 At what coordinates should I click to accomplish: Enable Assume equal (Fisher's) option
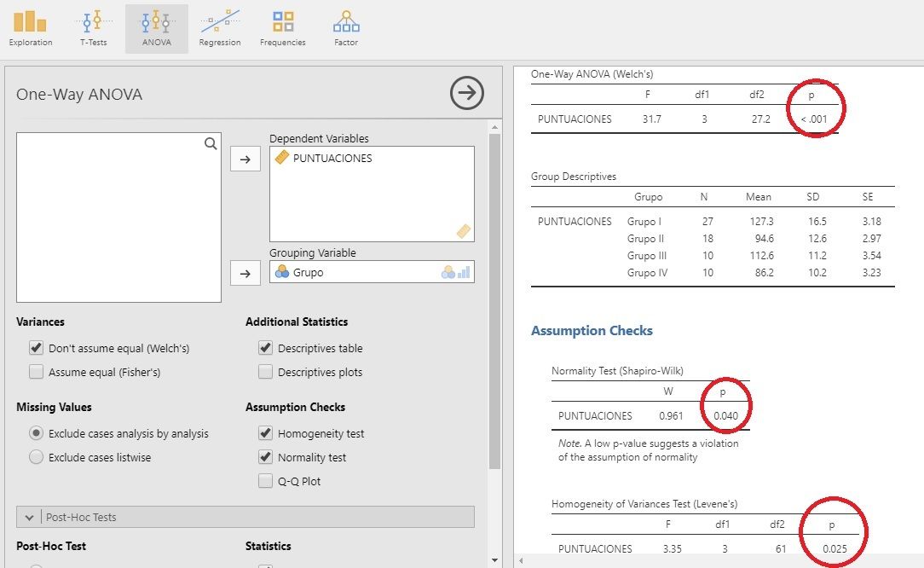click(x=36, y=372)
